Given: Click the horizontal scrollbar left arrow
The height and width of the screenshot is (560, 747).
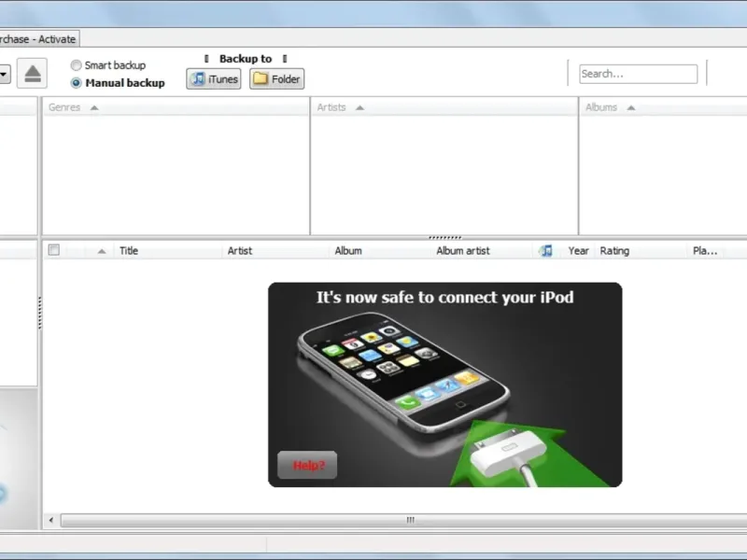Looking at the screenshot, I should pyautogui.click(x=51, y=520).
